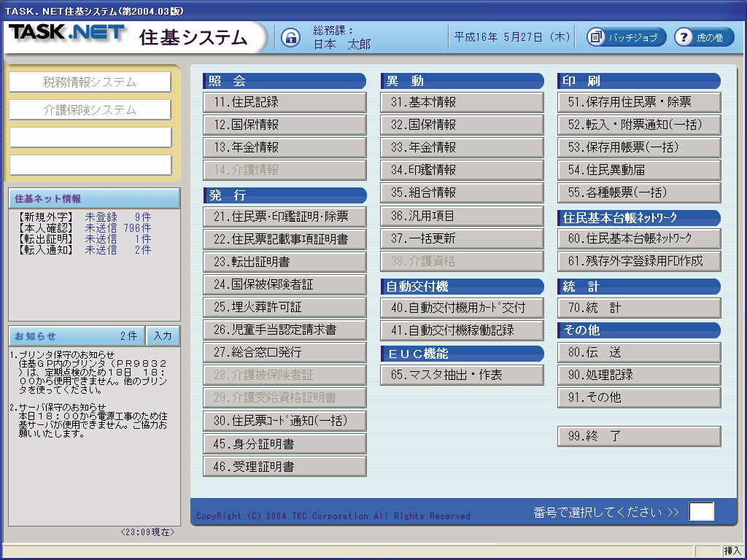
Task: Click 51.保存用住民票・除票 print option
Action: 639,102
